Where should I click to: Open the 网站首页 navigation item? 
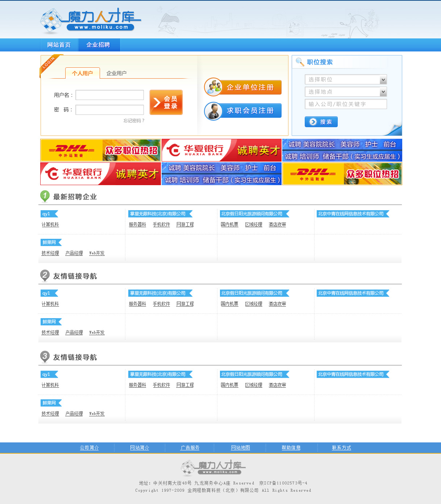[x=59, y=45]
